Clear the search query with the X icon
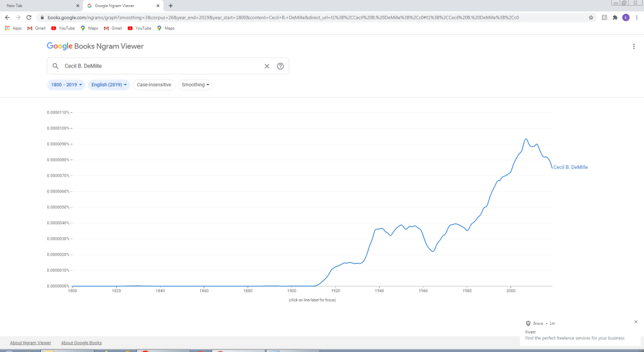 pos(267,66)
